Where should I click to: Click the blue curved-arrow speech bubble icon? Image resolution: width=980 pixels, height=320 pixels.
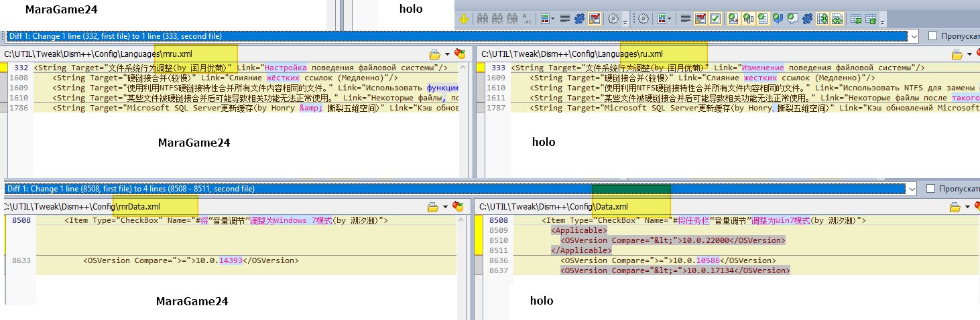tap(778, 19)
